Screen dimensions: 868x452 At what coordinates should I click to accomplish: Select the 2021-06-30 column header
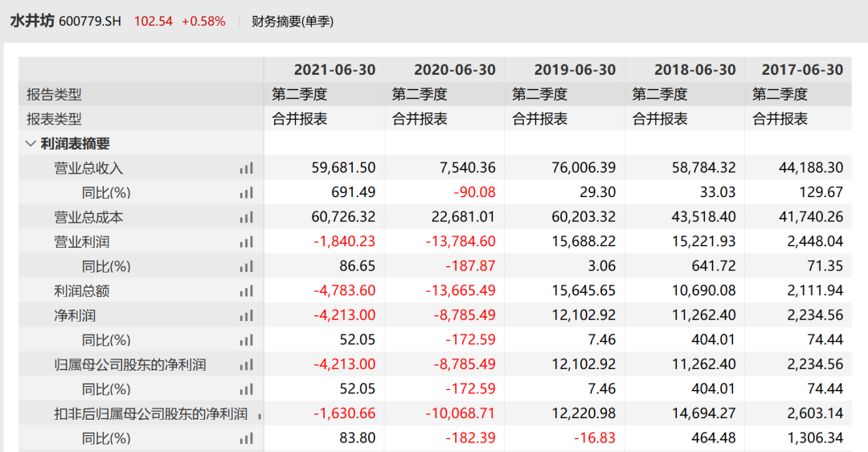334,70
